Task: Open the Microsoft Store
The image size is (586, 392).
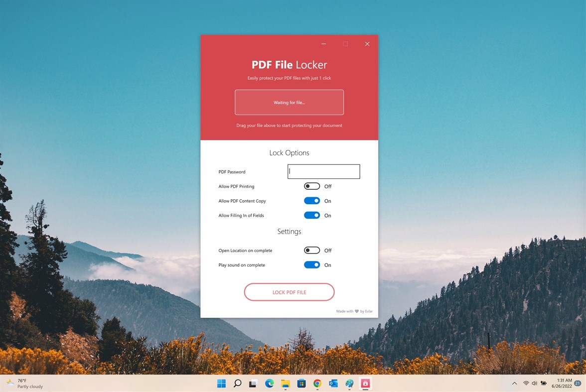Action: tap(301, 384)
